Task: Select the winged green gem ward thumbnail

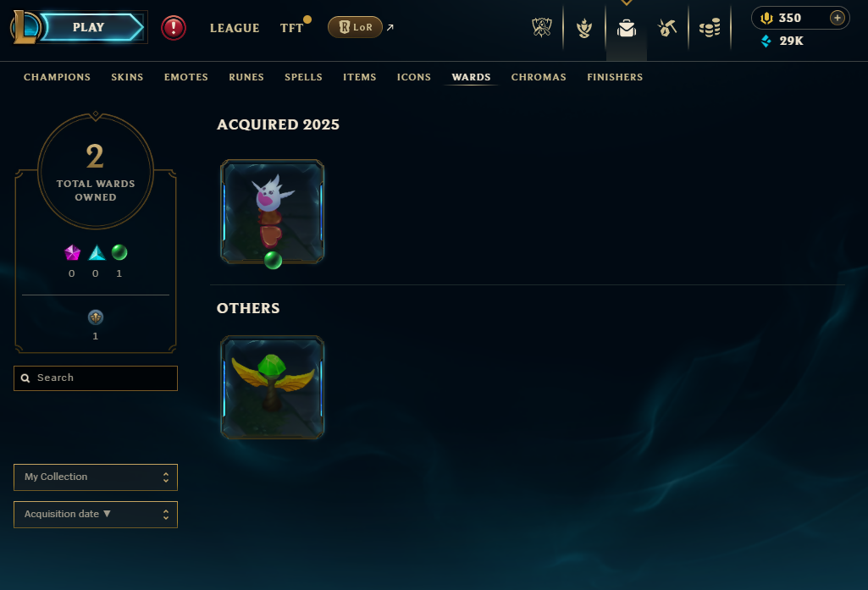Action: [273, 388]
